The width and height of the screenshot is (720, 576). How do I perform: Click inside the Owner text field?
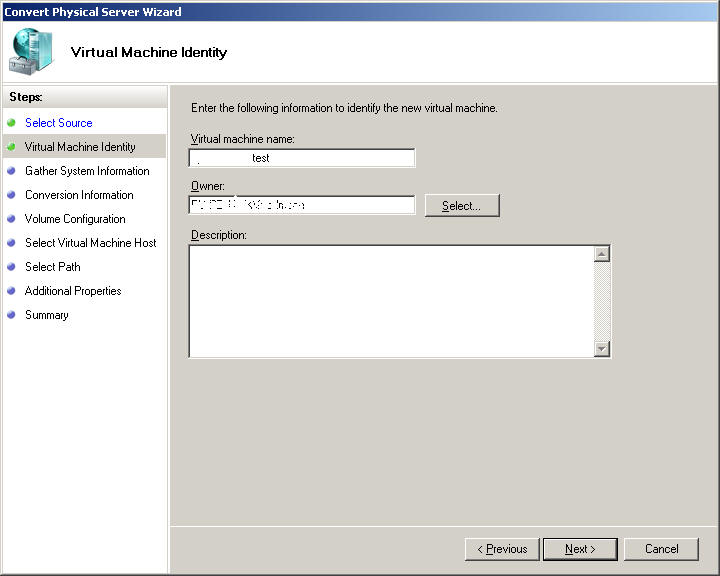pyautogui.click(x=301, y=205)
